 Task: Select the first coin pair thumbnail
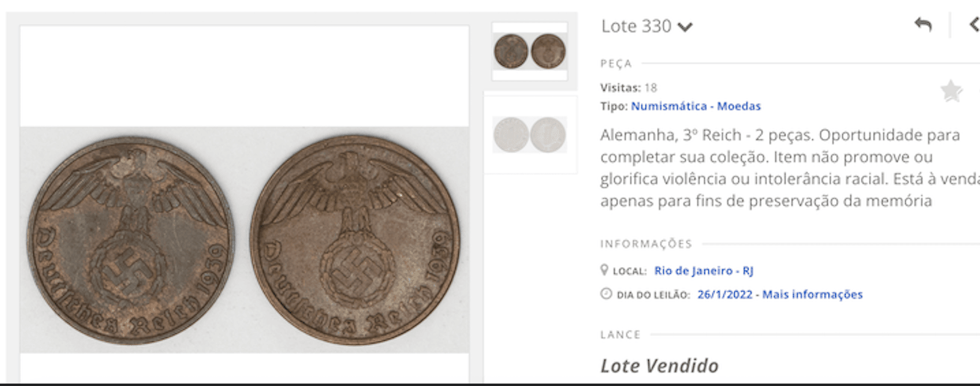coord(530,51)
